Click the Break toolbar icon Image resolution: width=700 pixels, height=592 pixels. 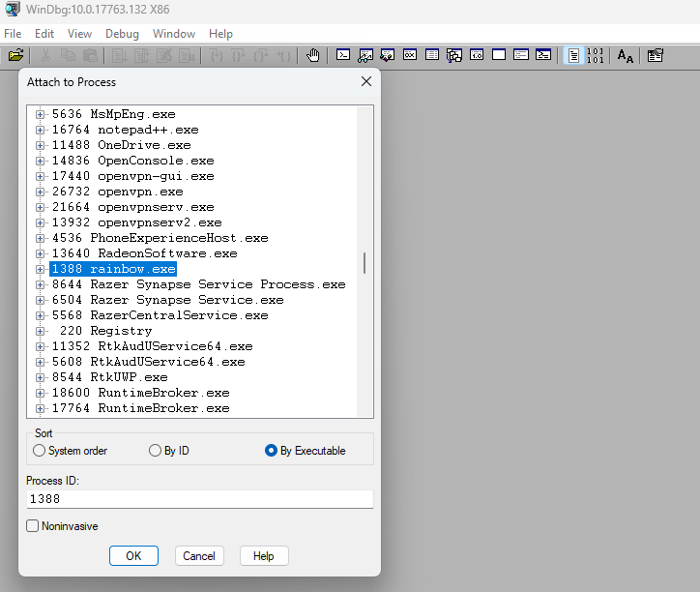pos(187,55)
